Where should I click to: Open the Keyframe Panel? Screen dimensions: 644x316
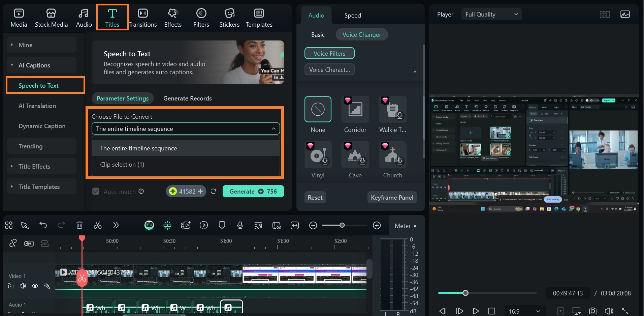[x=392, y=197]
